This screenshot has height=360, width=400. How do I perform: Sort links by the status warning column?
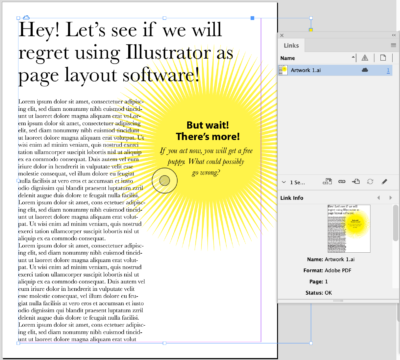pyautogui.click(x=365, y=58)
